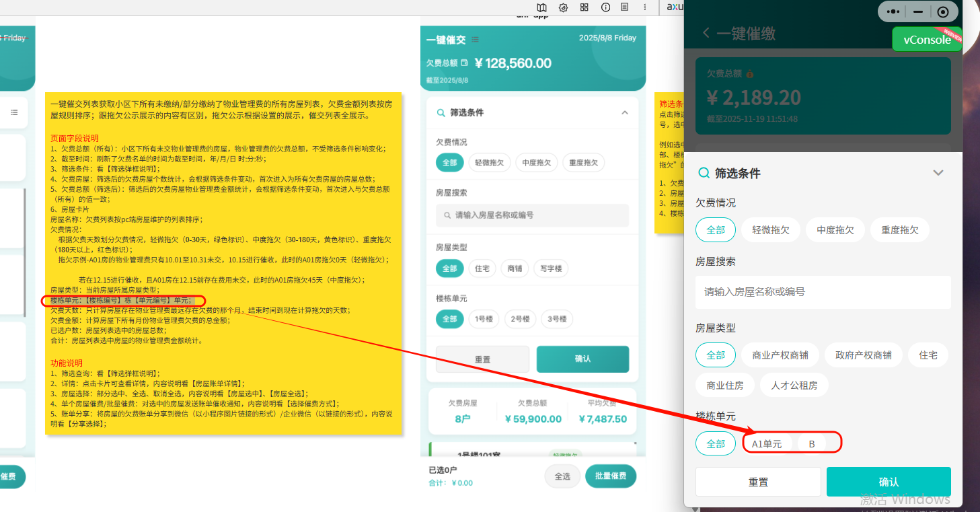Screen dimensions: 980x512
Task: Open the mini program three-dots menu
Action: 893,12
